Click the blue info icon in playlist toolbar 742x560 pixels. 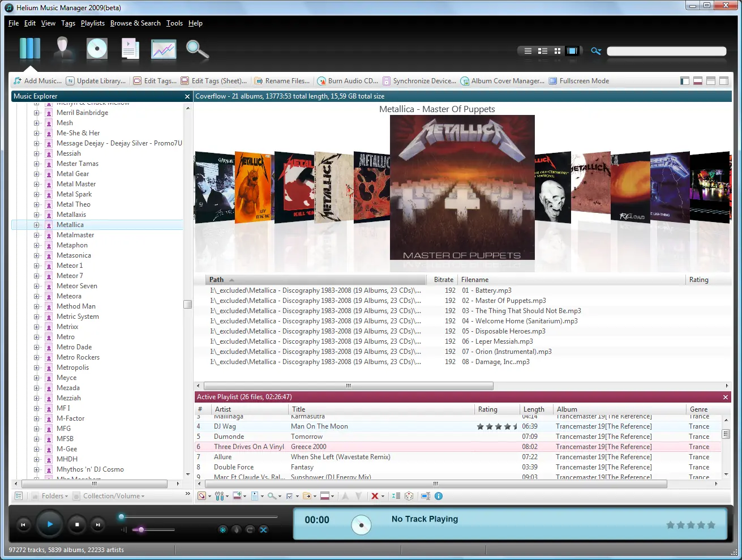coord(440,496)
